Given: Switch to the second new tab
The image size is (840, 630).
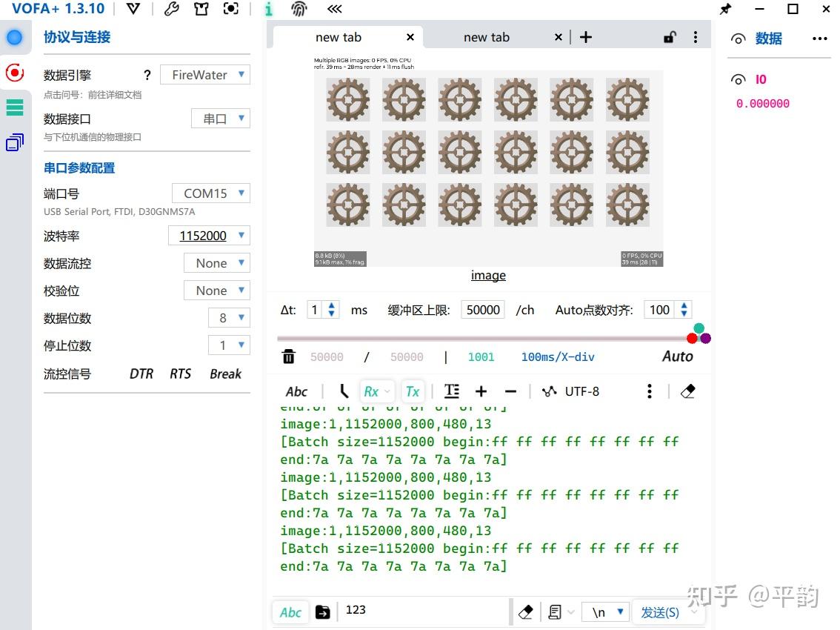Looking at the screenshot, I should click(487, 36).
